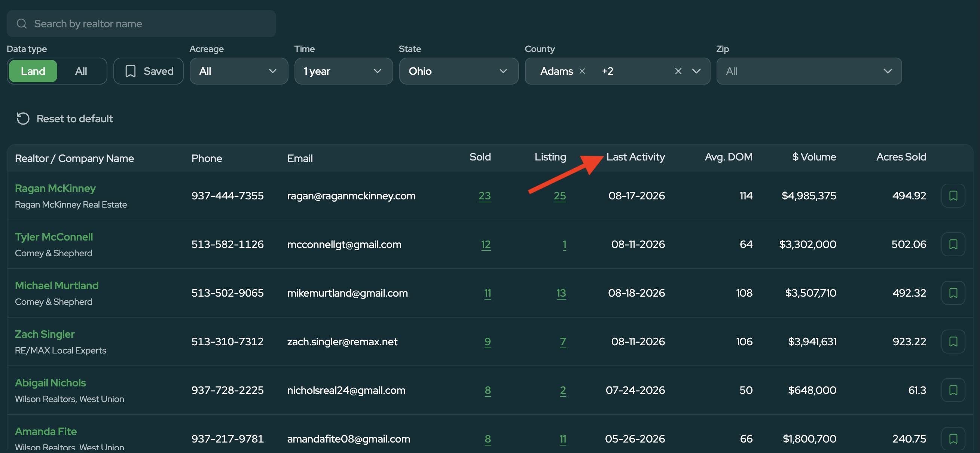Sort by Last Activity column header

click(635, 157)
